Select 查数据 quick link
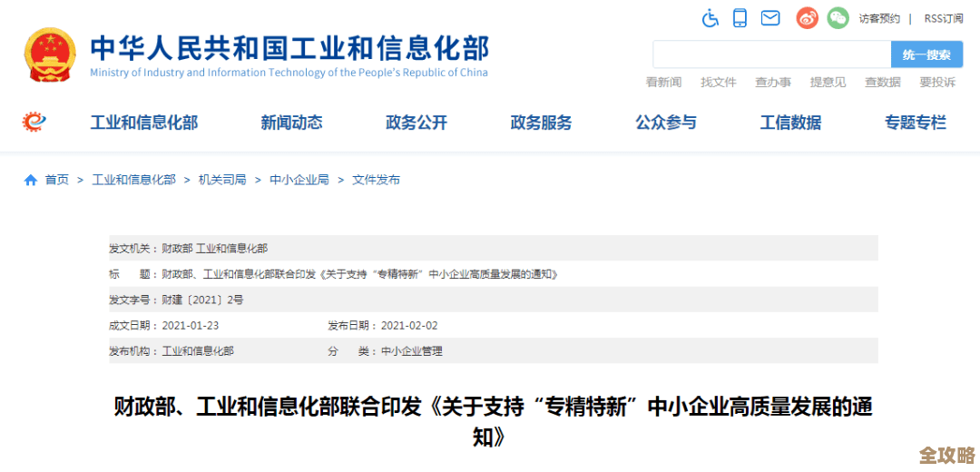Image resolution: width=980 pixels, height=472 pixels. point(883,82)
